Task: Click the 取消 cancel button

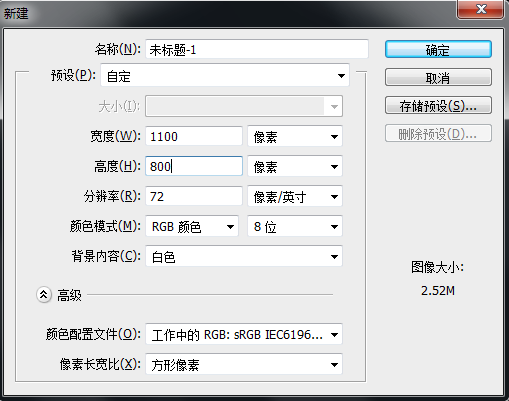Action: coord(438,78)
